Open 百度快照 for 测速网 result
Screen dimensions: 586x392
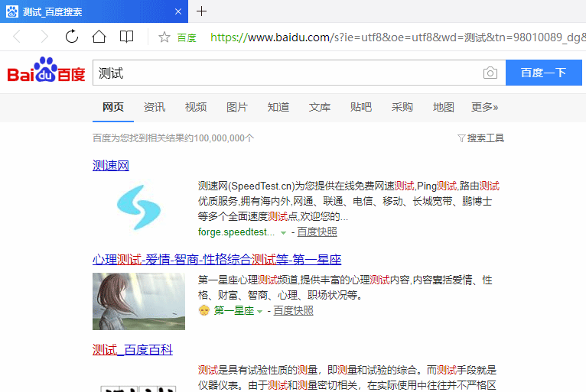click(x=317, y=232)
